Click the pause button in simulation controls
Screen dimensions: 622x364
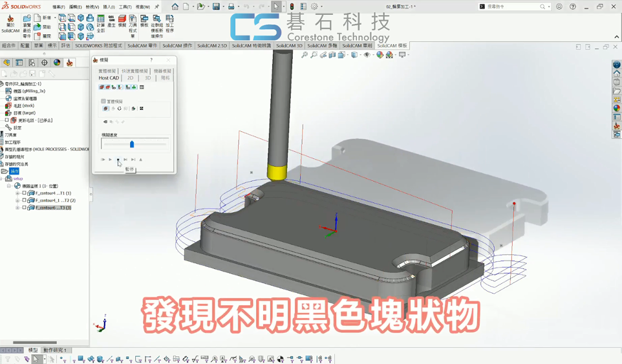click(118, 160)
